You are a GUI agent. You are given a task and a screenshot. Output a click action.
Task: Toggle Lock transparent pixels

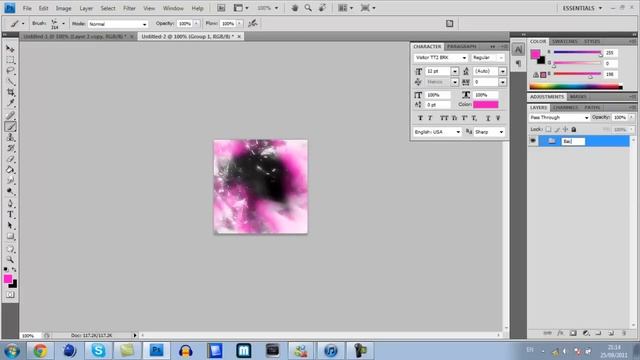click(548, 129)
